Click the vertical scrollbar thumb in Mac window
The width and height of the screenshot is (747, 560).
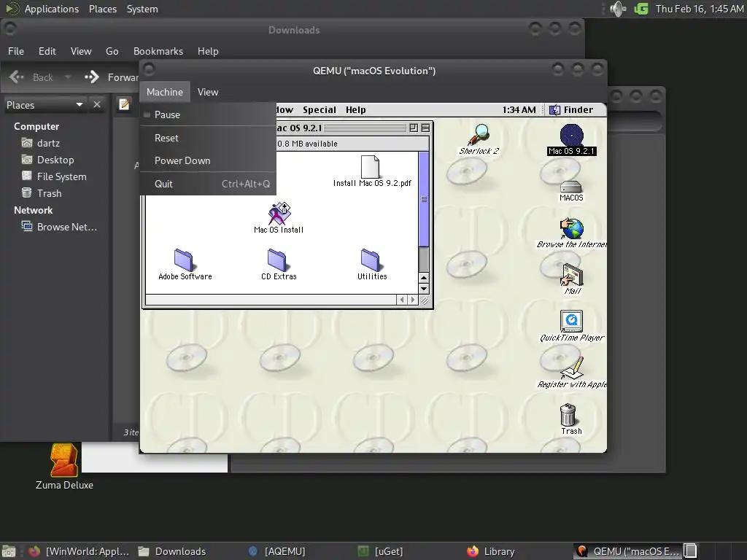point(424,199)
